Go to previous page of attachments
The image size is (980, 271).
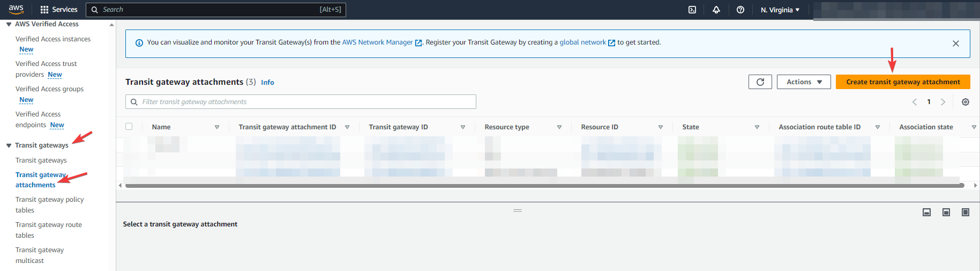(x=915, y=102)
